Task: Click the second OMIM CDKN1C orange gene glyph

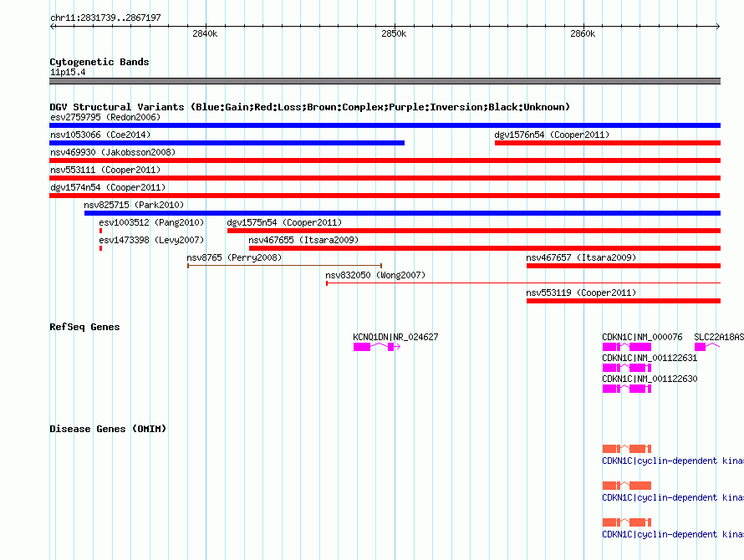Action: tap(627, 486)
